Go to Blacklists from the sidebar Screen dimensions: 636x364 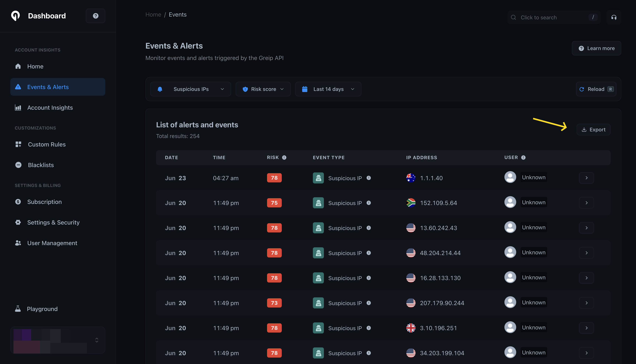[41, 165]
